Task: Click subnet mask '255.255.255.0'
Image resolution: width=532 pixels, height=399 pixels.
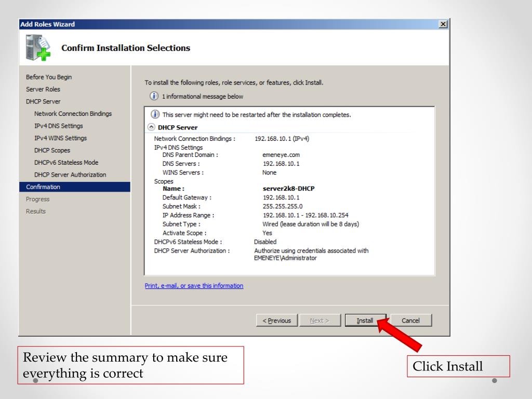Action: tap(283, 206)
